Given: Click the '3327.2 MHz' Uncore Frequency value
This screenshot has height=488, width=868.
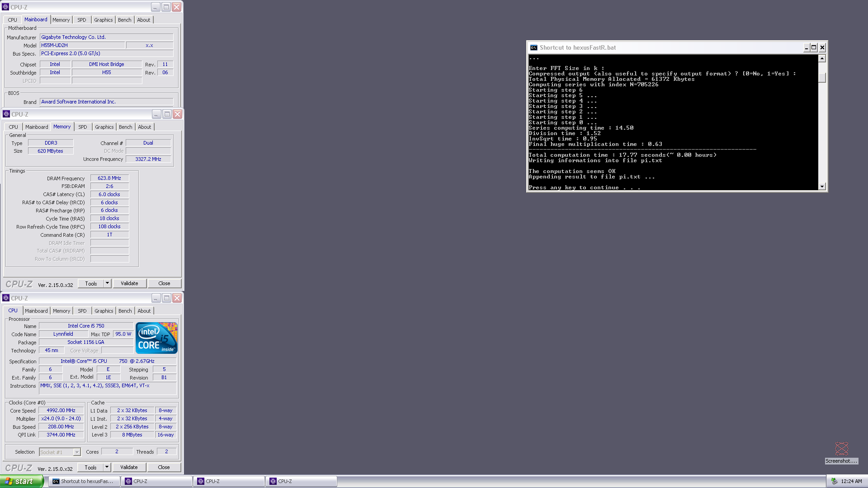Looking at the screenshot, I should tap(148, 159).
